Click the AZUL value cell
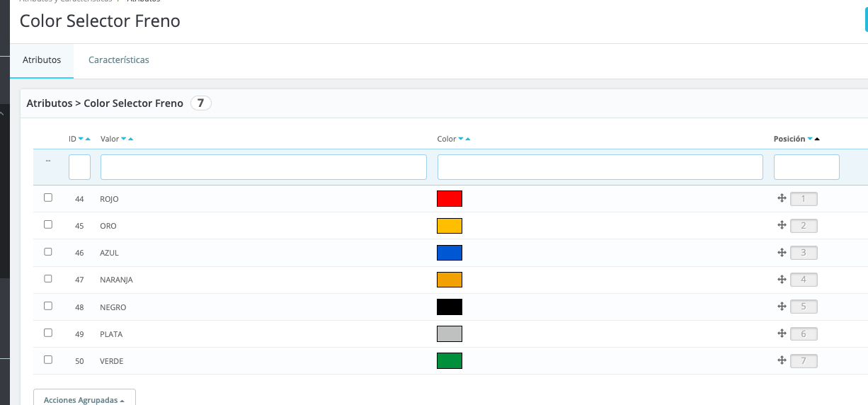868x405 pixels. point(109,253)
